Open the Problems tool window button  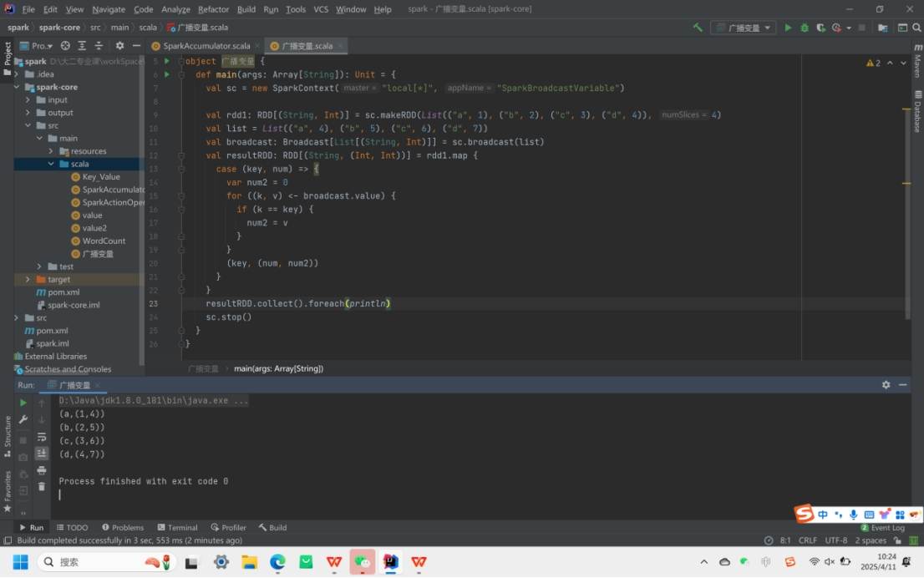(x=123, y=527)
